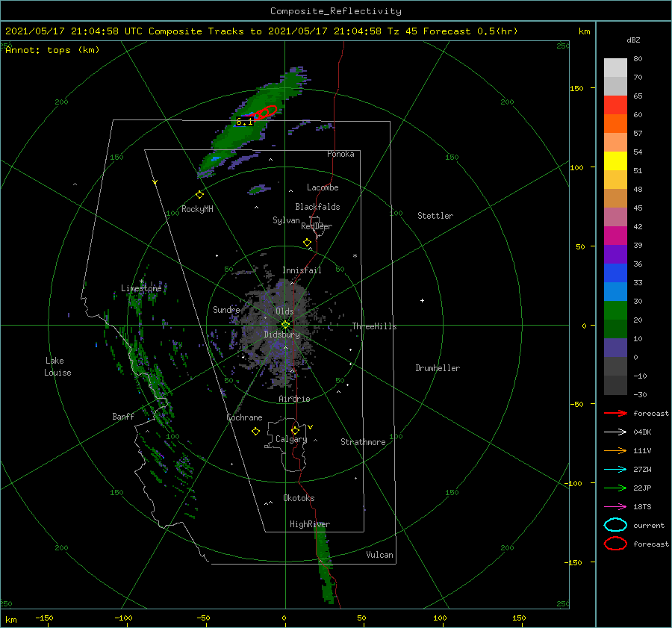
Task: Click the Sylvan town label
Action: [x=286, y=220]
